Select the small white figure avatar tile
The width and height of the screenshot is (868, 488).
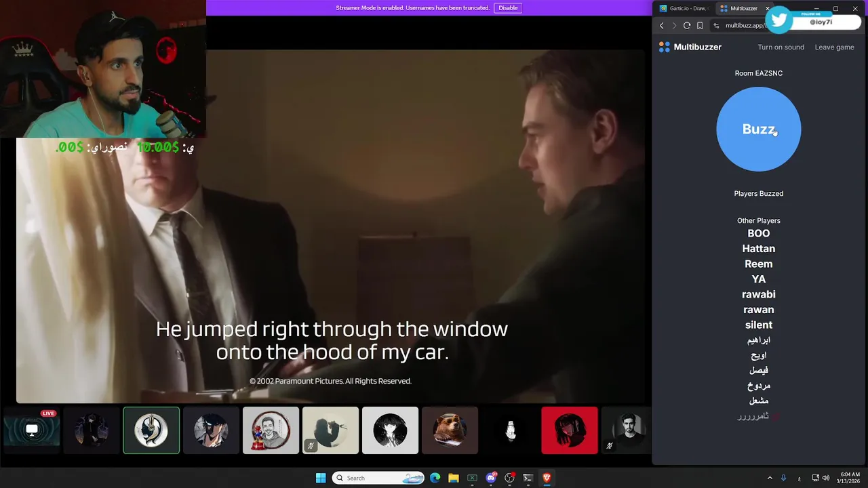tap(510, 430)
